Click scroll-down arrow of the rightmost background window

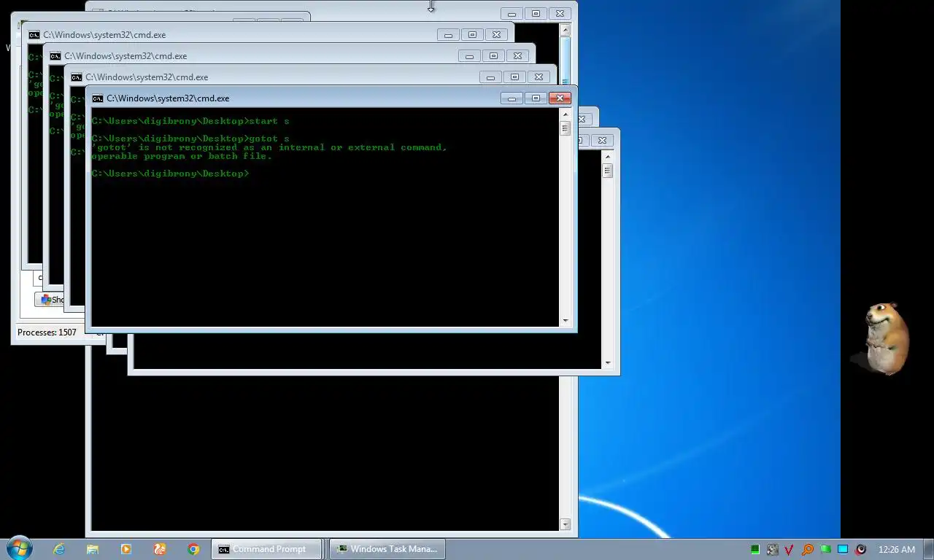(608, 363)
